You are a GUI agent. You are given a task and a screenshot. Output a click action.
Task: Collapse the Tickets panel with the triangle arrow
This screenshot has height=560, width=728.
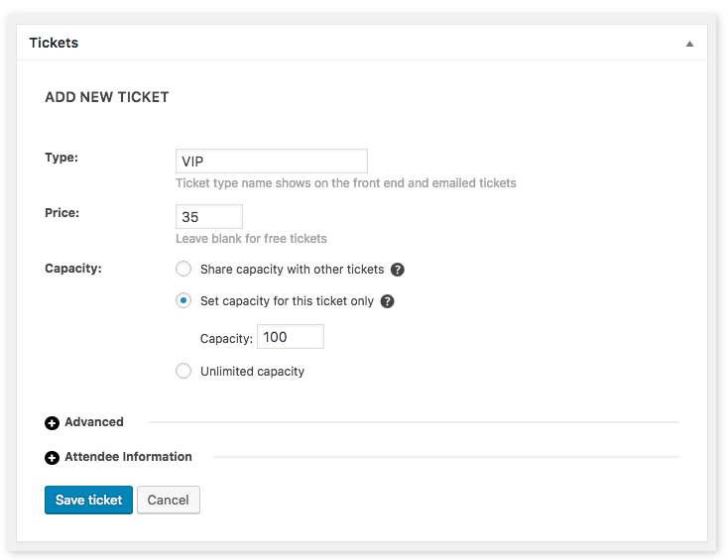click(x=689, y=44)
